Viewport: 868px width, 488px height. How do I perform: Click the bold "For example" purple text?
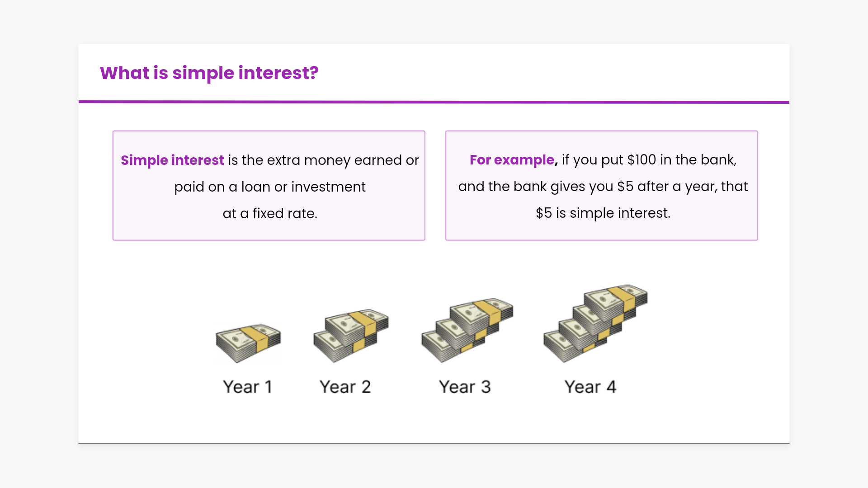[x=512, y=160]
